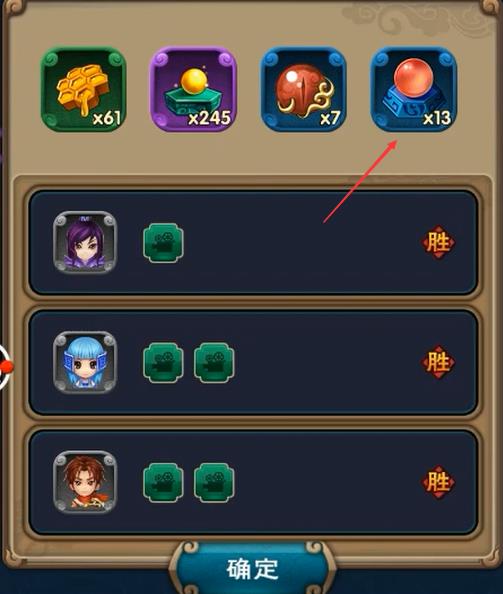503x594 pixels.
Task: View the red-haired hero portrait
Action: tap(85, 482)
